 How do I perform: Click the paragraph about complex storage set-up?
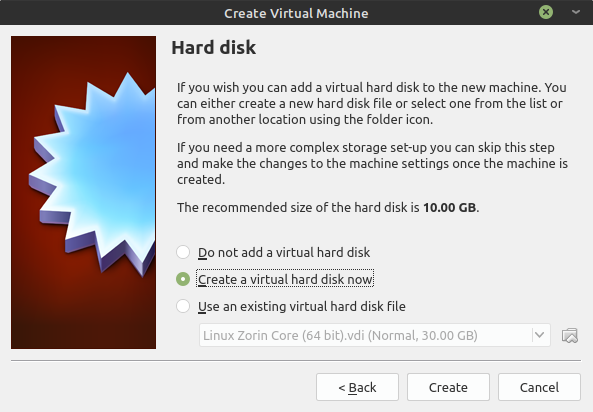point(372,163)
